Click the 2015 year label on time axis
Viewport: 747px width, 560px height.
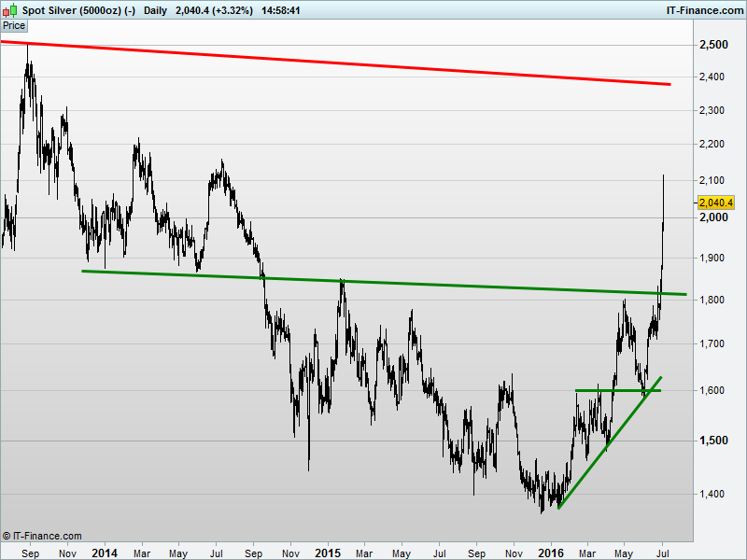pyautogui.click(x=328, y=553)
